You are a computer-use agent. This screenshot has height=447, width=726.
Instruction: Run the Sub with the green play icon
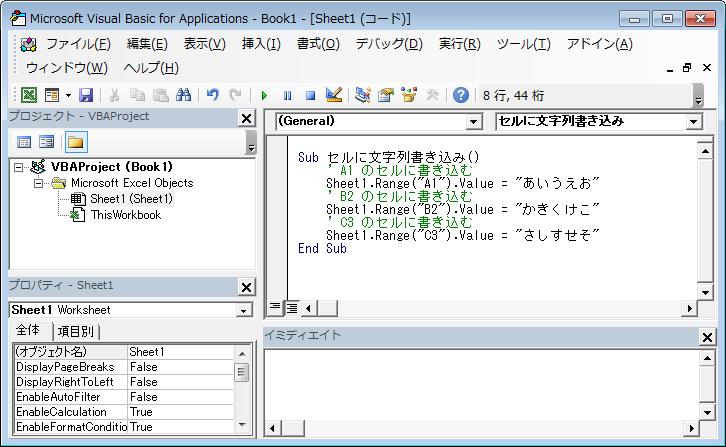(x=264, y=95)
